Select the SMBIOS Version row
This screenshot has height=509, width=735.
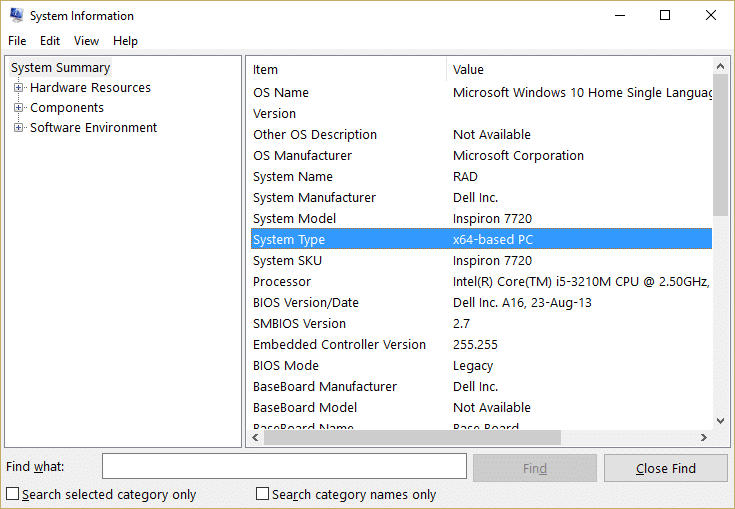[x=481, y=323]
